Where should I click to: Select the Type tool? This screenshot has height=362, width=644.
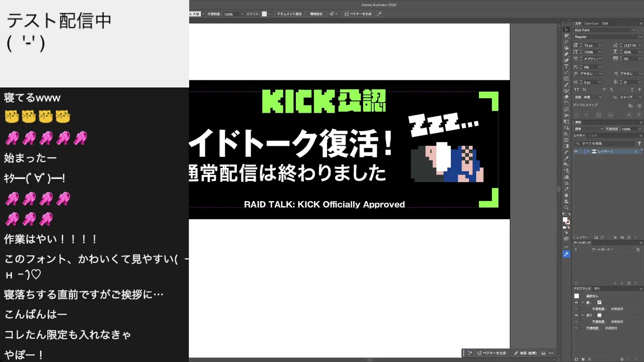566,66
